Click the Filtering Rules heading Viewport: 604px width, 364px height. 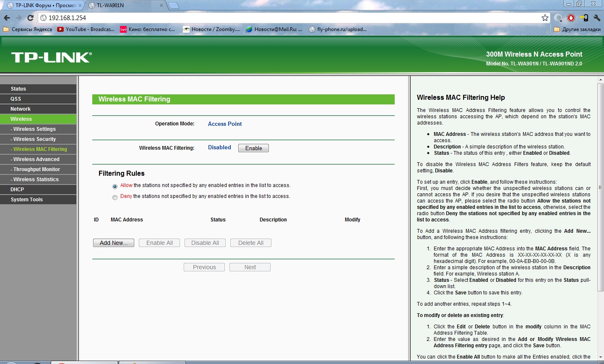pyautogui.click(x=122, y=173)
